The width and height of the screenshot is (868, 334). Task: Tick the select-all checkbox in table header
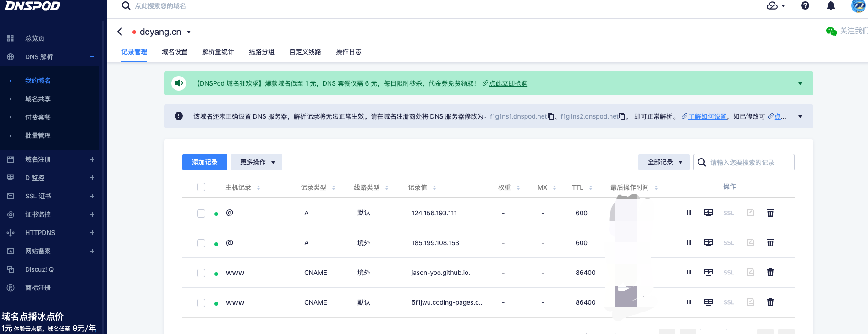pos(201,187)
